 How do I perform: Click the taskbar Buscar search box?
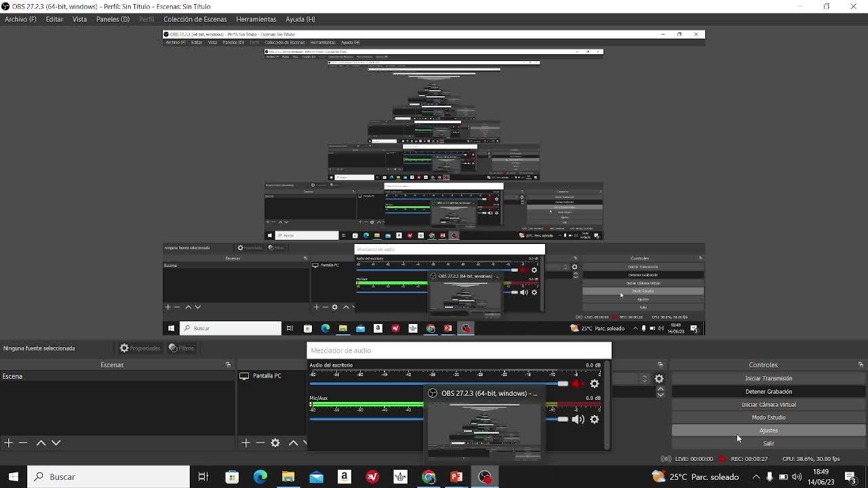click(108, 476)
